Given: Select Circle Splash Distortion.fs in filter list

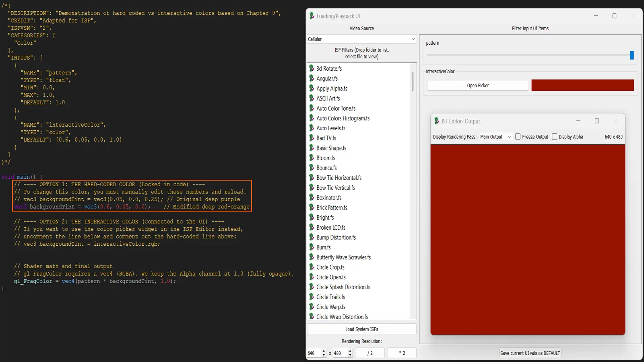Looking at the screenshot, I should click(343, 287).
